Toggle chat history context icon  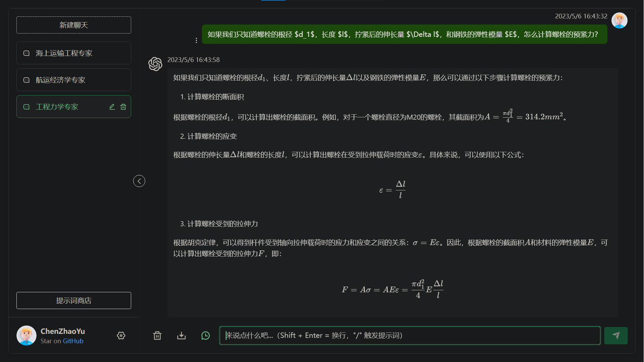[x=206, y=336]
